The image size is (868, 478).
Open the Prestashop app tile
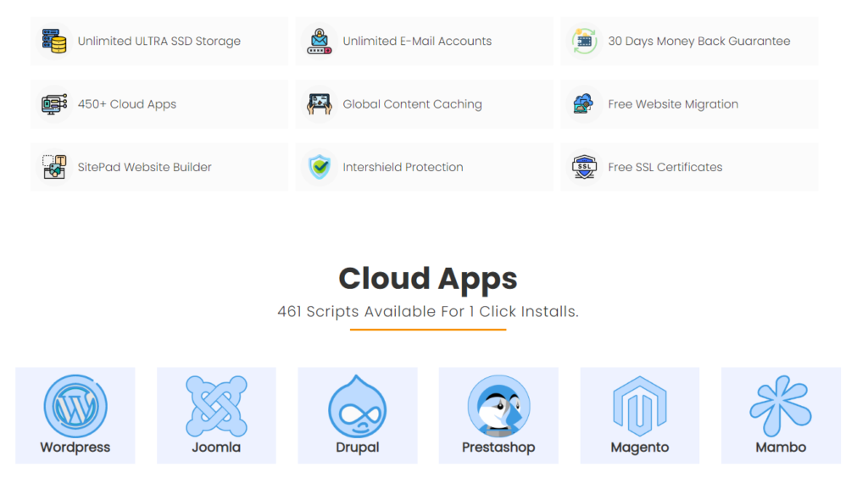click(498, 415)
